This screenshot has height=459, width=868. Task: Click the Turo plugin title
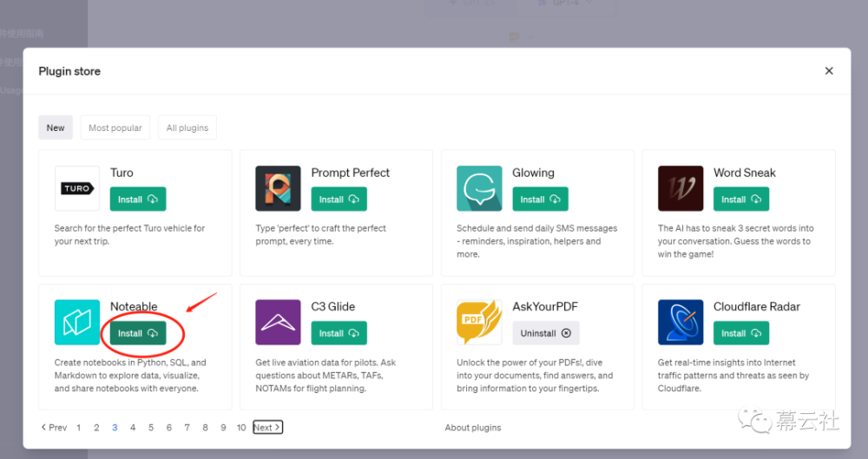tap(122, 173)
